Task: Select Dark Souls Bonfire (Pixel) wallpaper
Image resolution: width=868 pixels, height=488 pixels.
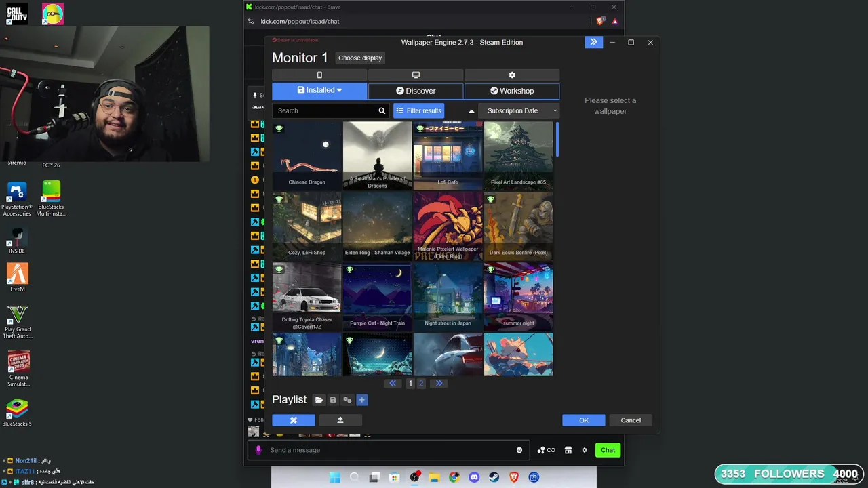Action: (x=519, y=226)
